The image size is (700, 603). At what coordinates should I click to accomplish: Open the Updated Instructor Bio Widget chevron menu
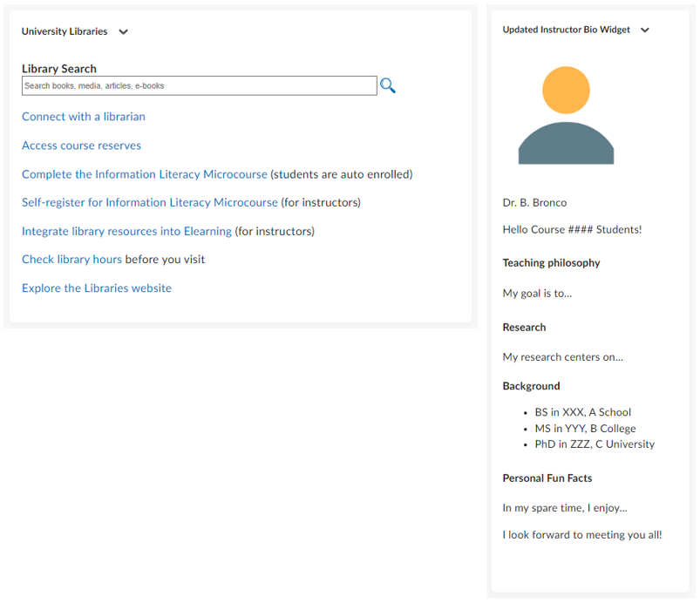point(645,30)
